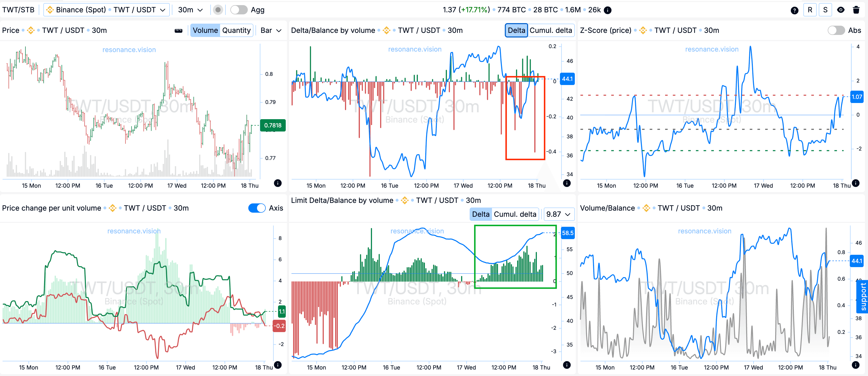Select the Volume tab in Price panel
The height and width of the screenshot is (376, 868).
click(205, 30)
